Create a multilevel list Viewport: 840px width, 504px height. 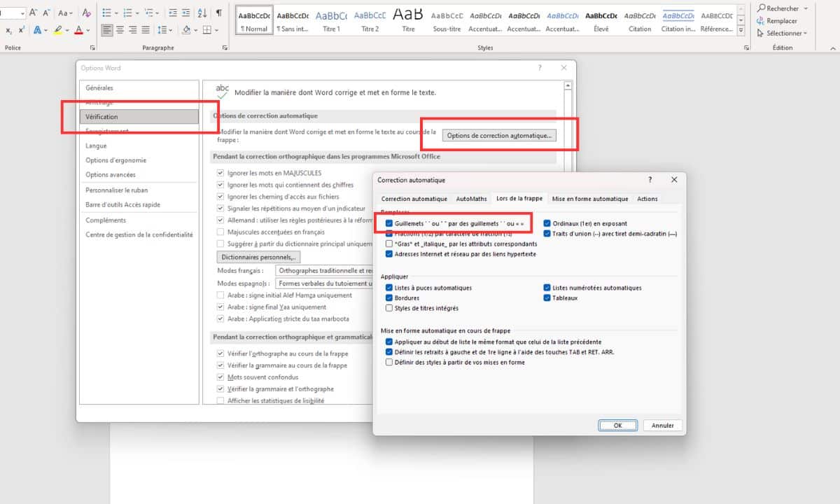pyautogui.click(x=150, y=13)
